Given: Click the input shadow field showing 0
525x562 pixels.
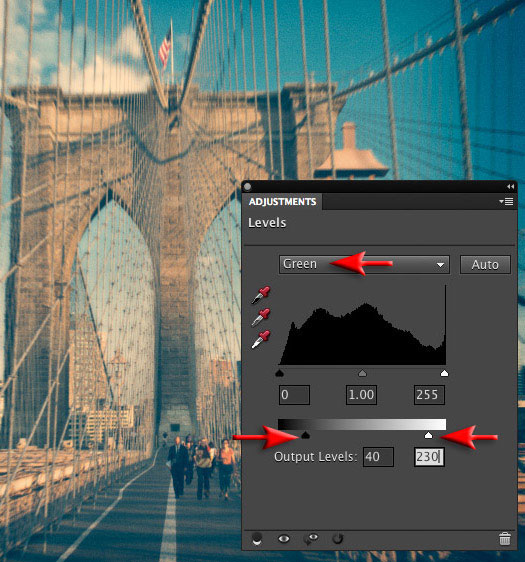Looking at the screenshot, I should (294, 395).
